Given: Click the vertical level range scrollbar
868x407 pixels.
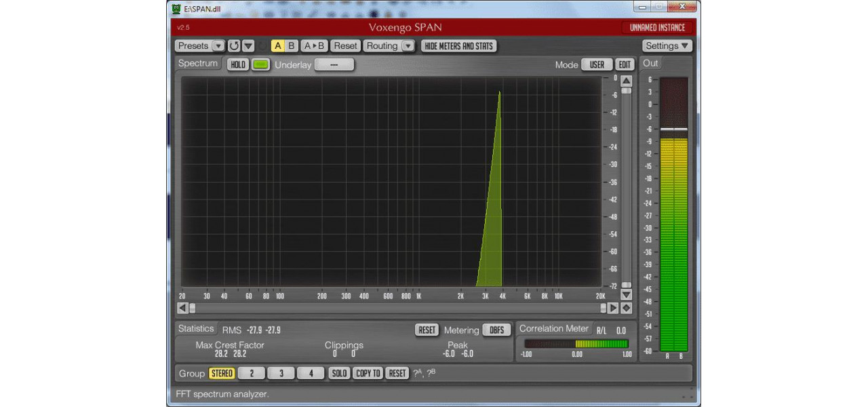Looking at the screenshot, I should (x=626, y=188).
